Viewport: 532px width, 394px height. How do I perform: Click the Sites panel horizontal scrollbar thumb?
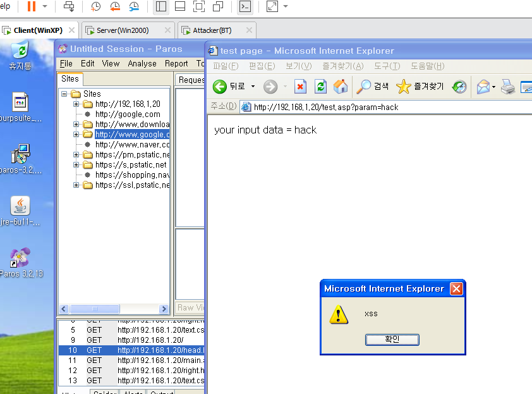95,309
